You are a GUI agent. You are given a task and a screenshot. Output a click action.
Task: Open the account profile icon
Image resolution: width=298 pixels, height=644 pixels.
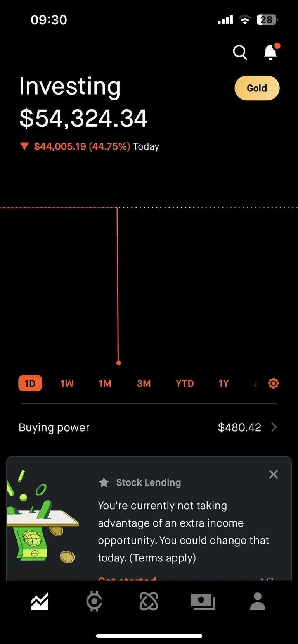(x=258, y=602)
